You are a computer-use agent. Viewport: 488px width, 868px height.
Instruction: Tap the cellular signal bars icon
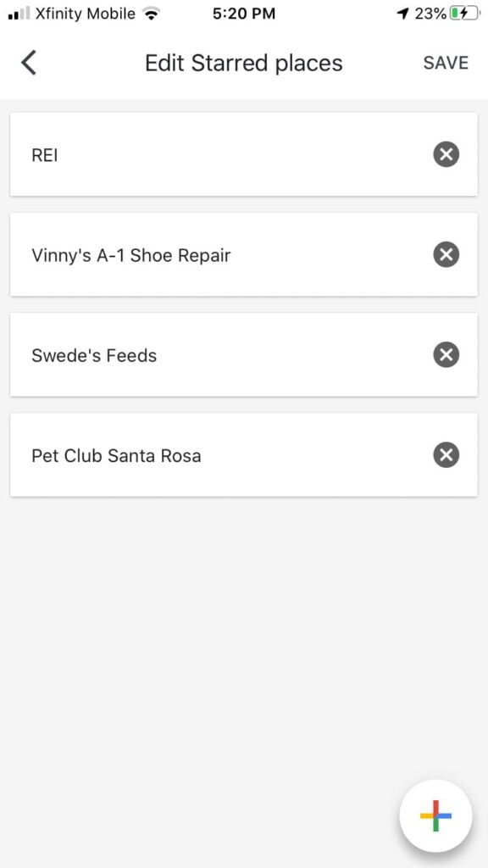(x=19, y=14)
